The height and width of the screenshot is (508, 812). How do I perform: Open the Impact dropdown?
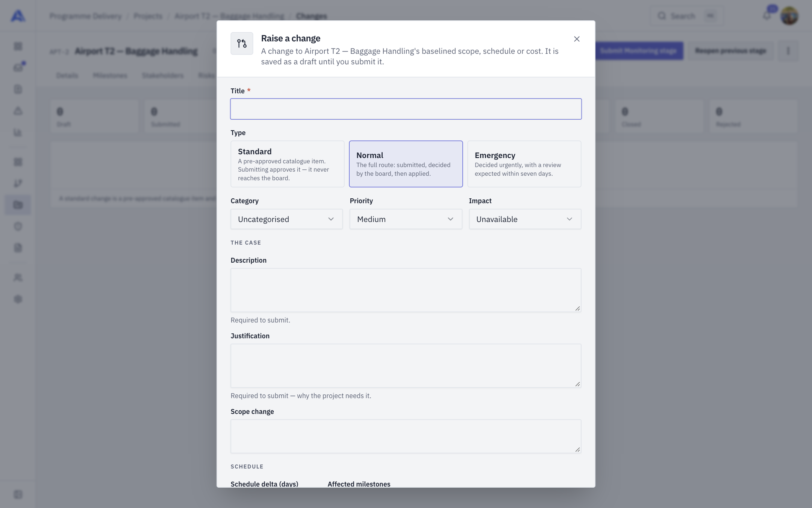[x=525, y=219]
